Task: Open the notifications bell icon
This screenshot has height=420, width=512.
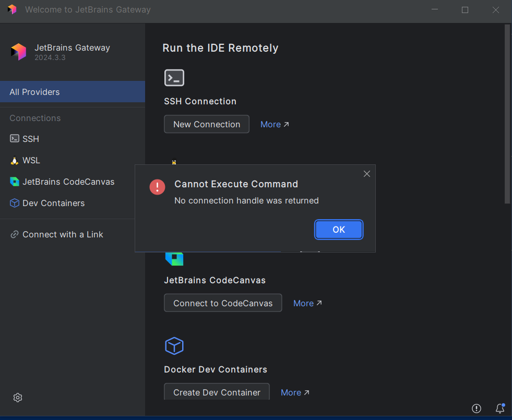Action: pos(500,408)
